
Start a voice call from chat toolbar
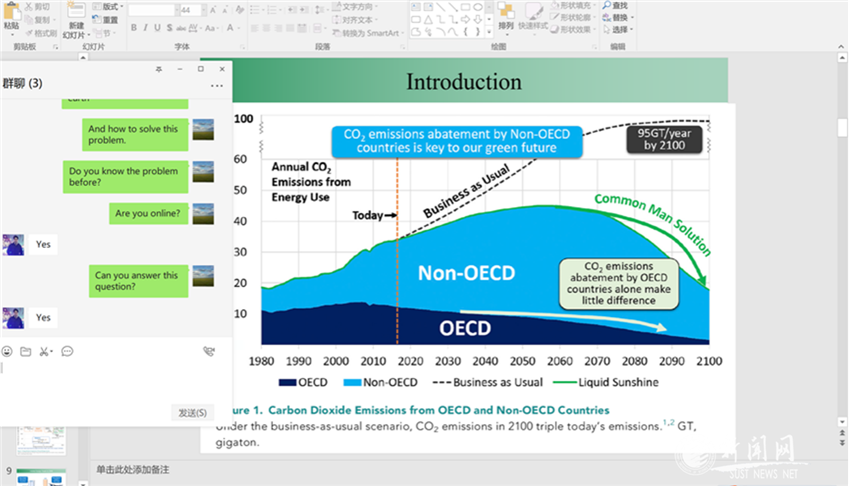[x=208, y=351]
